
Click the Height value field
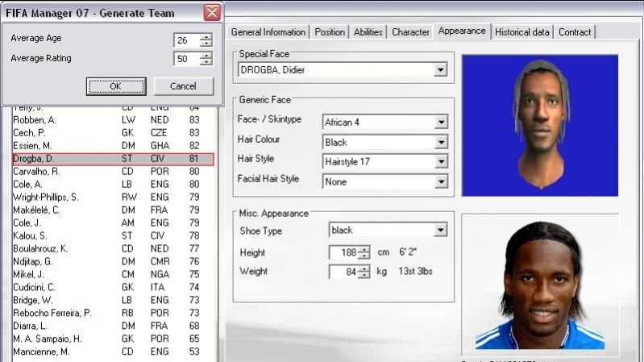click(343, 252)
